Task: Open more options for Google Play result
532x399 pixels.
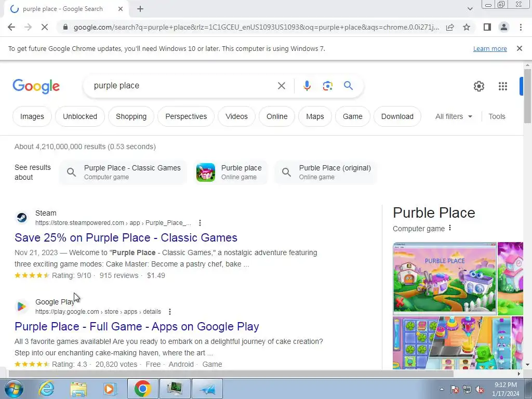Action: tap(170, 312)
